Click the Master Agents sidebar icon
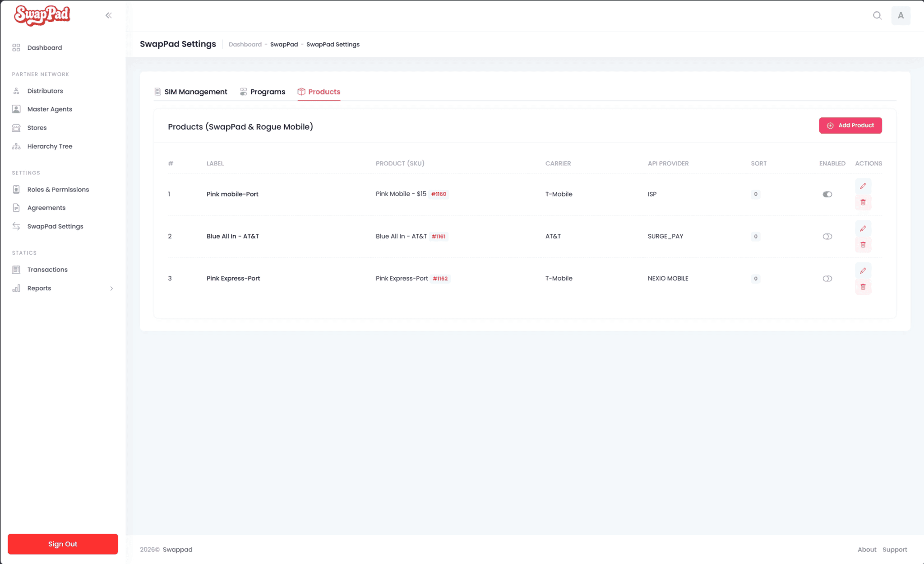The height and width of the screenshot is (564, 924). point(16,109)
